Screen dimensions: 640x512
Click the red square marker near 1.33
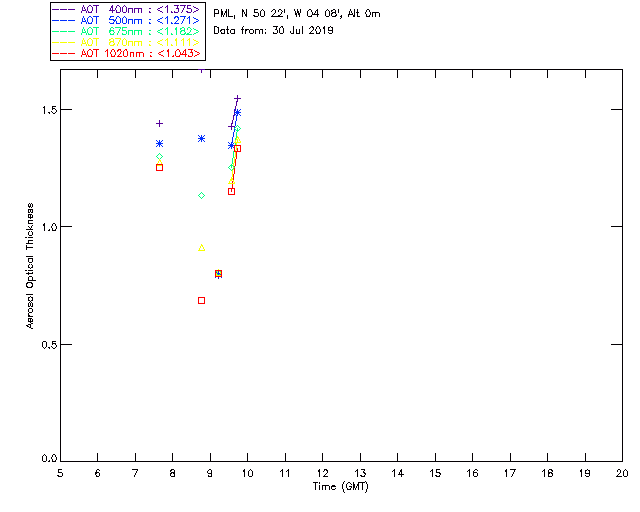click(238, 149)
